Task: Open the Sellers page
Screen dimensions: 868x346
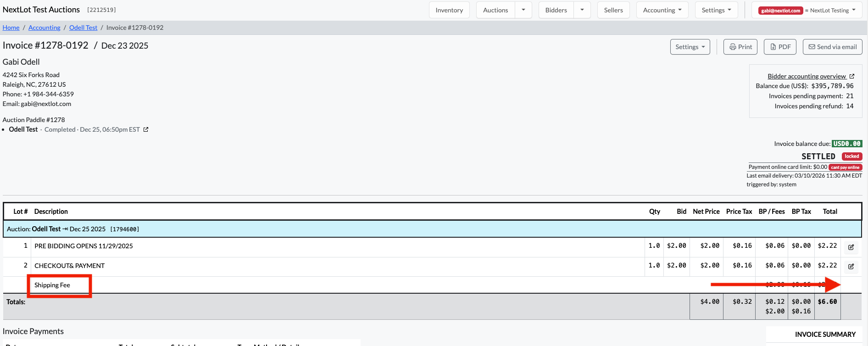Action: pos(613,10)
